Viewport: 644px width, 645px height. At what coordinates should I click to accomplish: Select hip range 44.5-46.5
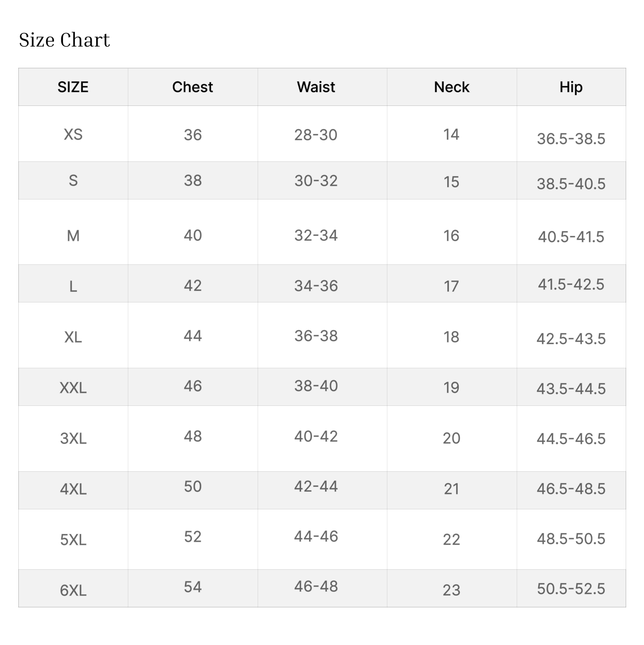pyautogui.click(x=571, y=439)
